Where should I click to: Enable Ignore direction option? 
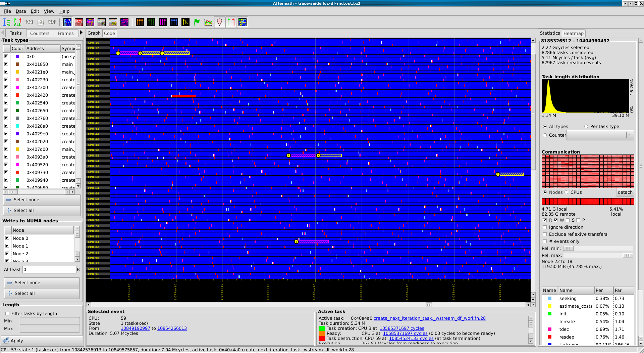click(x=545, y=227)
